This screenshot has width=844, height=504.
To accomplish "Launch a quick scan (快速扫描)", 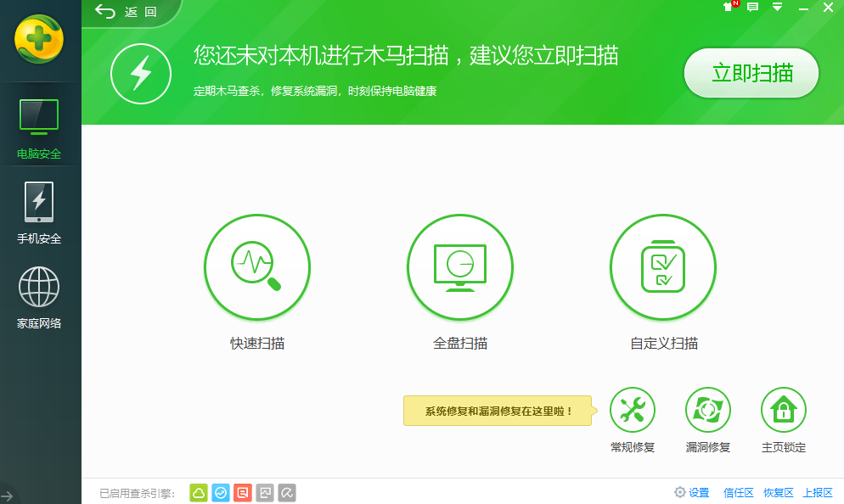I will (256, 267).
